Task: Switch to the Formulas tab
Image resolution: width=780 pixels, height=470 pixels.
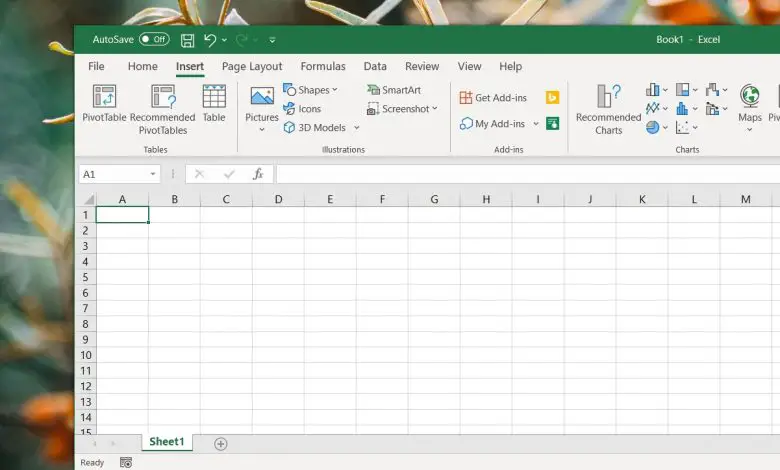Action: 323,66
